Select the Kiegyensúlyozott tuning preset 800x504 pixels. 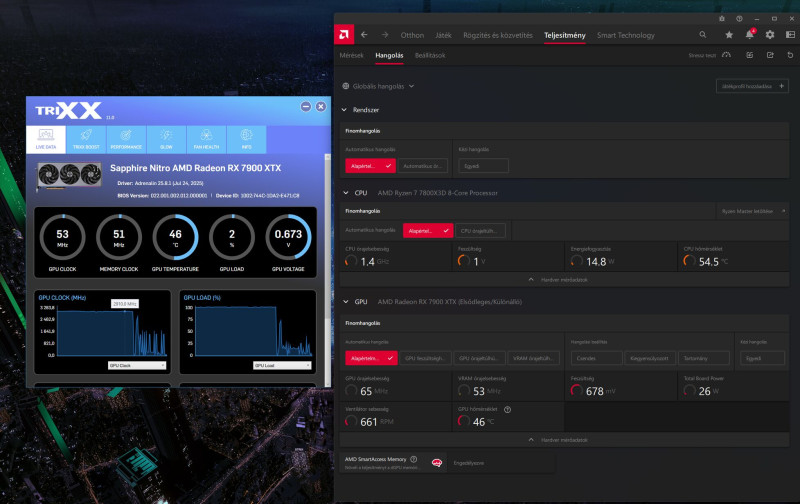650,358
